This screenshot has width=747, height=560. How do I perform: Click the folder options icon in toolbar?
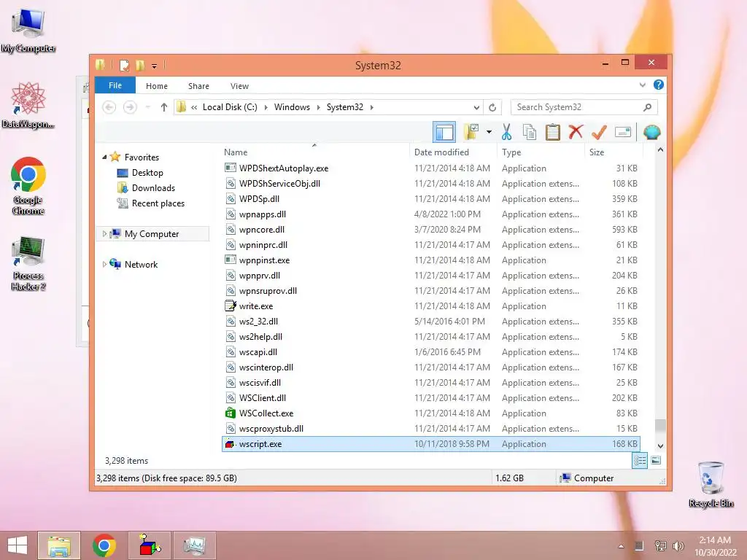471,132
